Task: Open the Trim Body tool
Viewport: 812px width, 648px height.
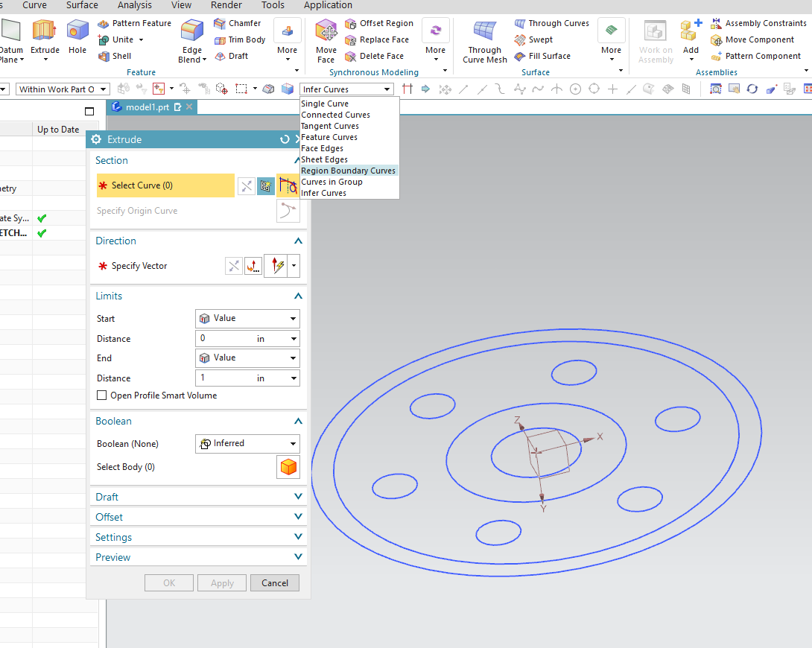Action: (240, 39)
